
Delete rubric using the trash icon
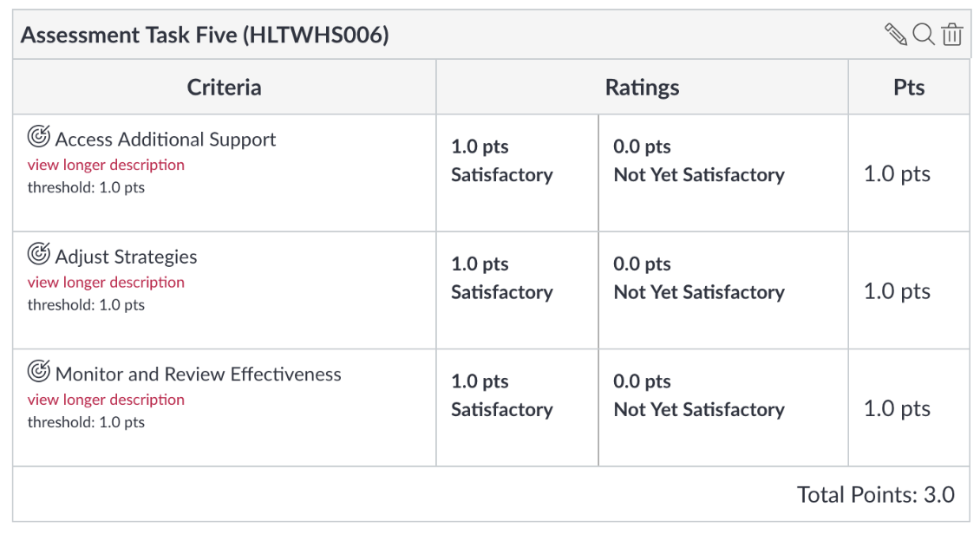pos(952,35)
